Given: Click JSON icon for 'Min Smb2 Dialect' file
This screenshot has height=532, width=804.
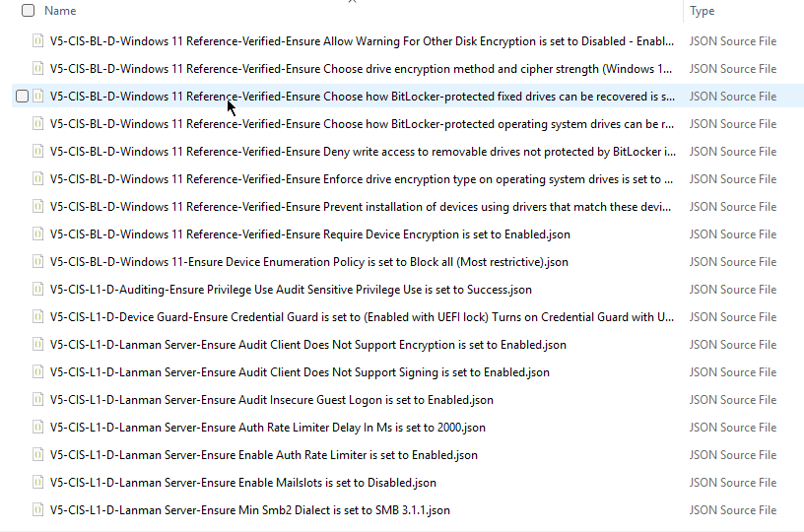Looking at the screenshot, I should pyautogui.click(x=38, y=510).
